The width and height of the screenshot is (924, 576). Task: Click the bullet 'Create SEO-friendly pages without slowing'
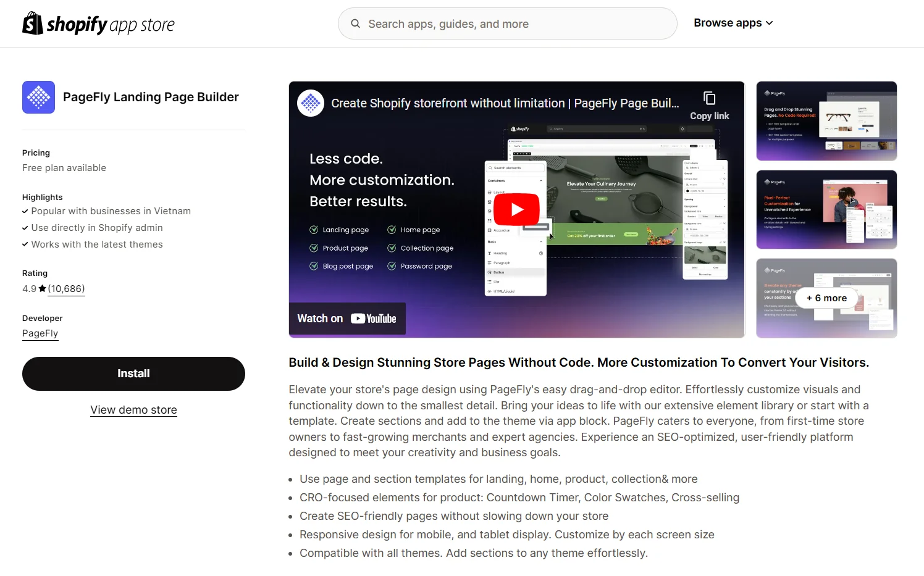[x=454, y=516]
